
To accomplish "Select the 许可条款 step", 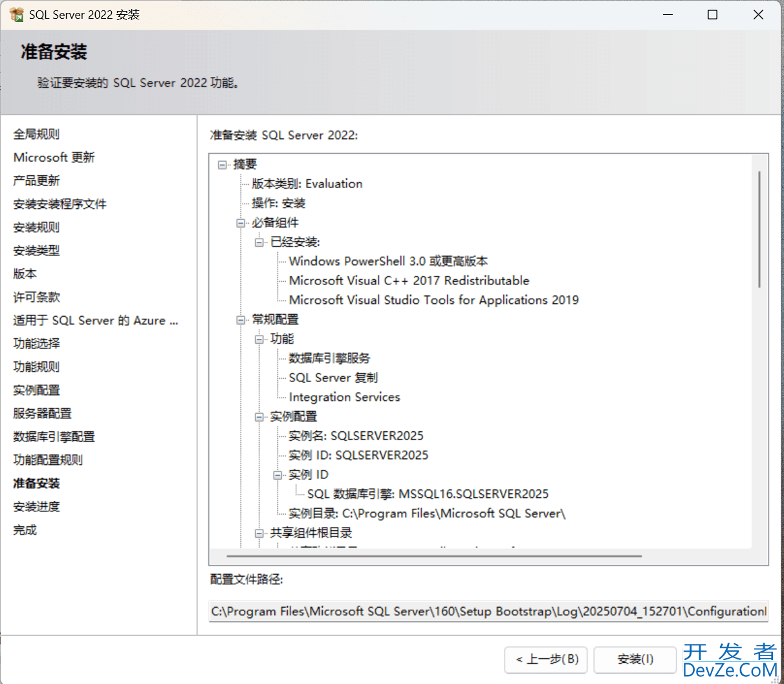I will [36, 297].
